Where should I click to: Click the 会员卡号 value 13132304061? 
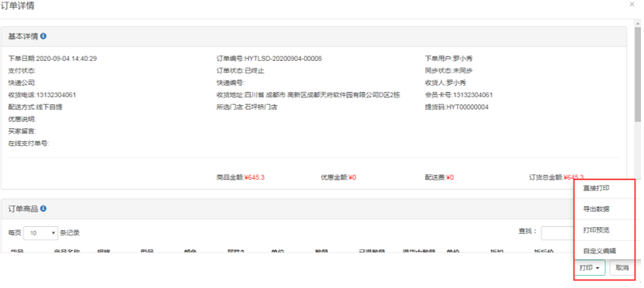click(472, 95)
